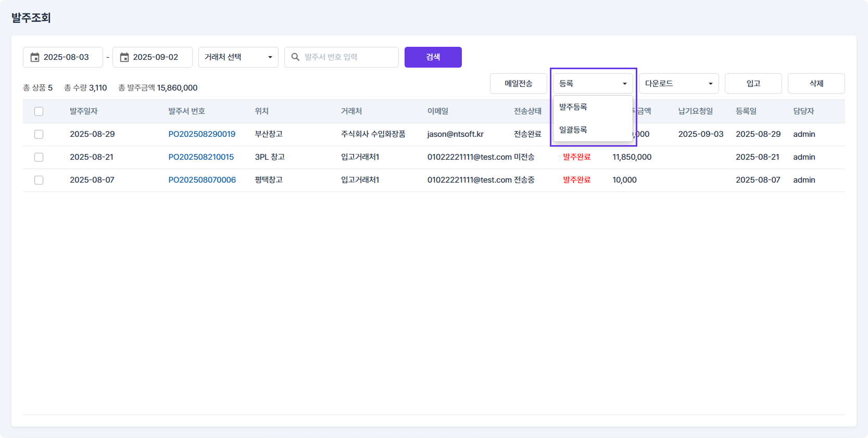Select the checkbox for PO202508070006
The width and height of the screenshot is (868, 438).
(x=39, y=180)
